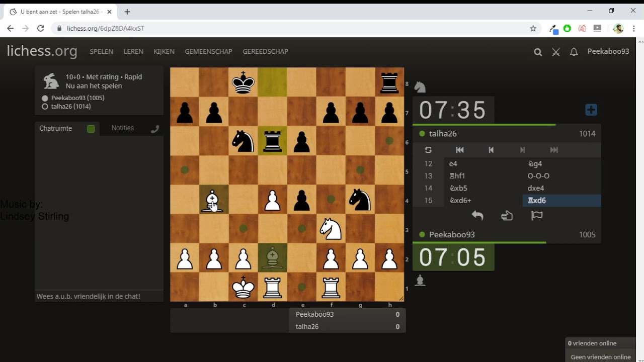644x362 pixels.
Task: Go to the lichess.org home logo
Action: tap(42, 51)
